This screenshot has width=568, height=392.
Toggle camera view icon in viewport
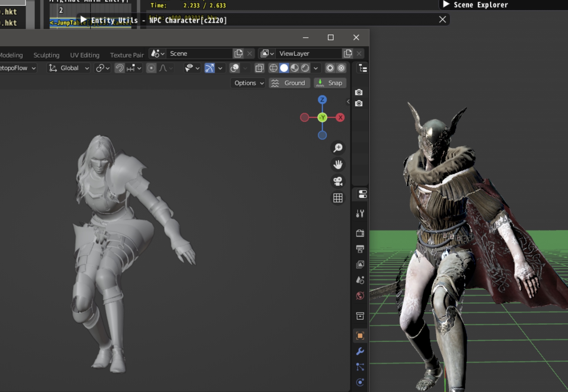pyautogui.click(x=338, y=181)
